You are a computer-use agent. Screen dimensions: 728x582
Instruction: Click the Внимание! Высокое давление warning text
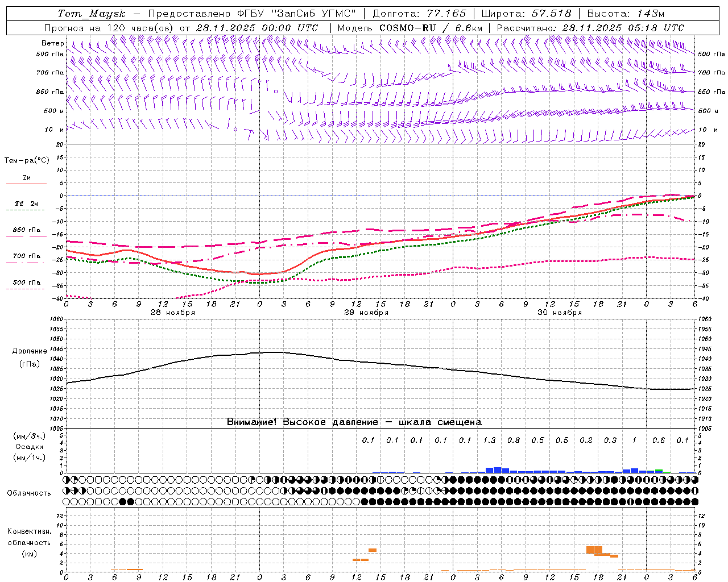click(354, 422)
